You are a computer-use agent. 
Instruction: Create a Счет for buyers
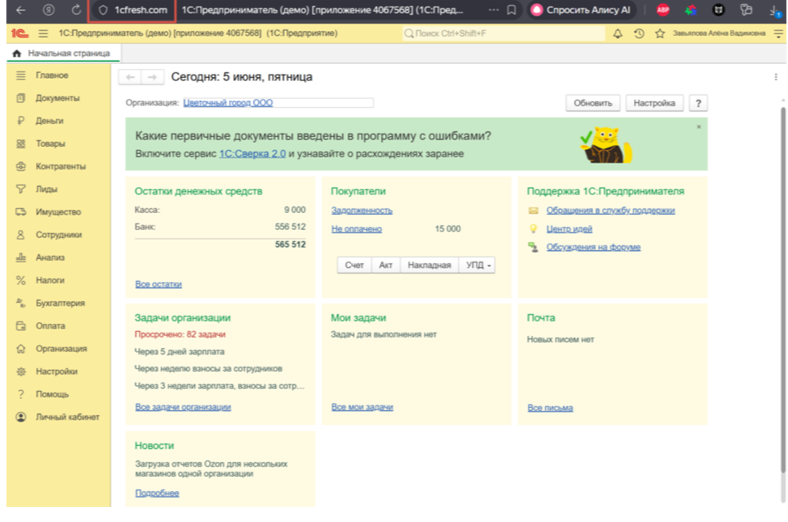[x=354, y=265]
